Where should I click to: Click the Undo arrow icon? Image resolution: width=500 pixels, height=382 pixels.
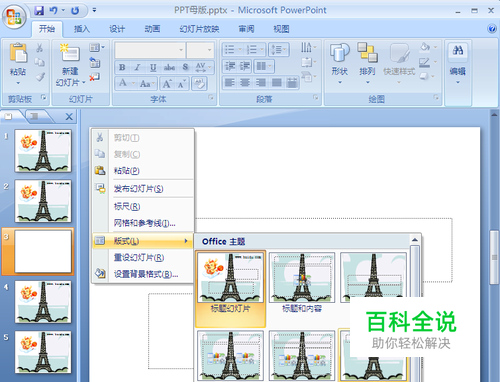pyautogui.click(x=54, y=11)
